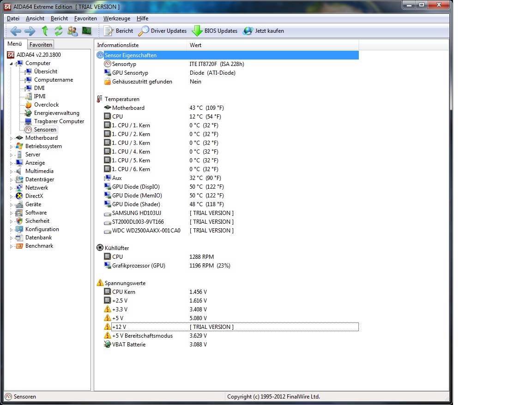
Task: Click Jetzt kaufen toolbar button
Action: tap(264, 31)
